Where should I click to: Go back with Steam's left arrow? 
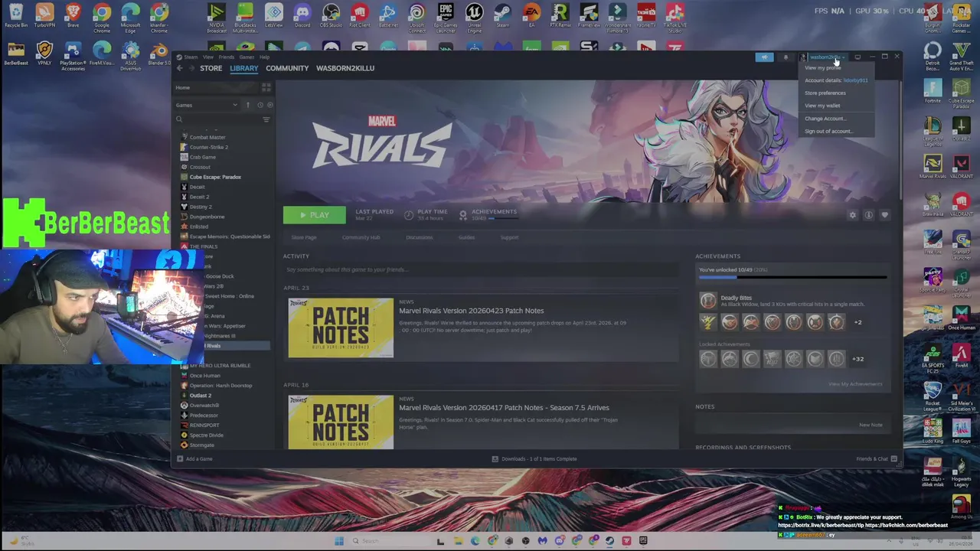pos(179,68)
